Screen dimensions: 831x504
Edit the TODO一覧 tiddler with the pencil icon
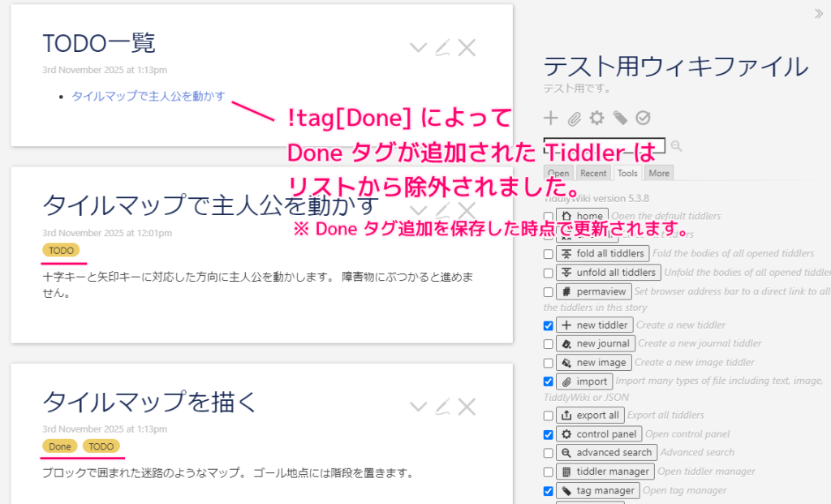coord(442,47)
